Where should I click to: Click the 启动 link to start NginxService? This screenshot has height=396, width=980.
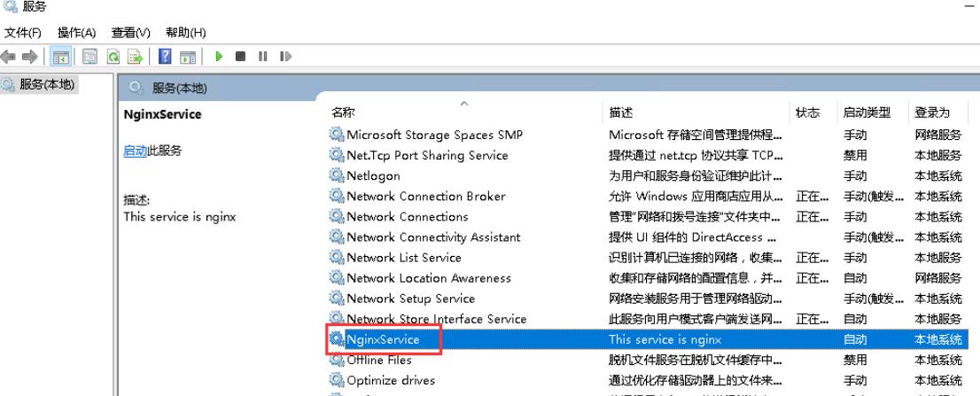(135, 151)
